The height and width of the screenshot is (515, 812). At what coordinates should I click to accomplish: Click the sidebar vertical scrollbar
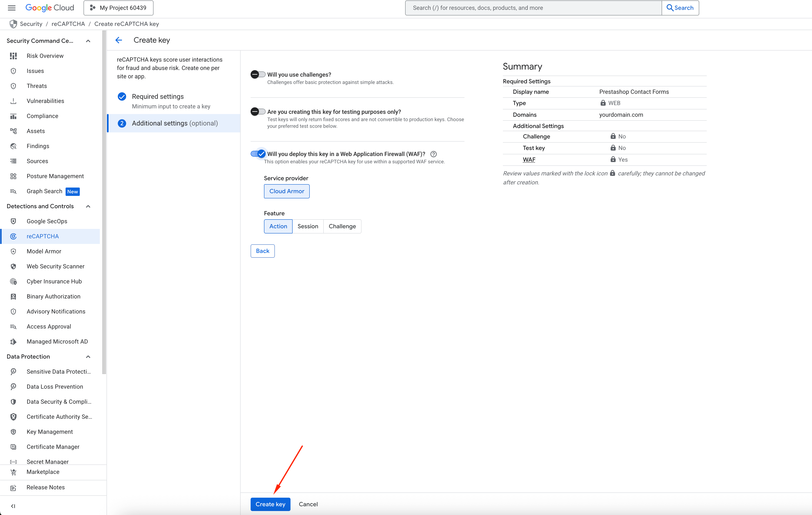104,202
